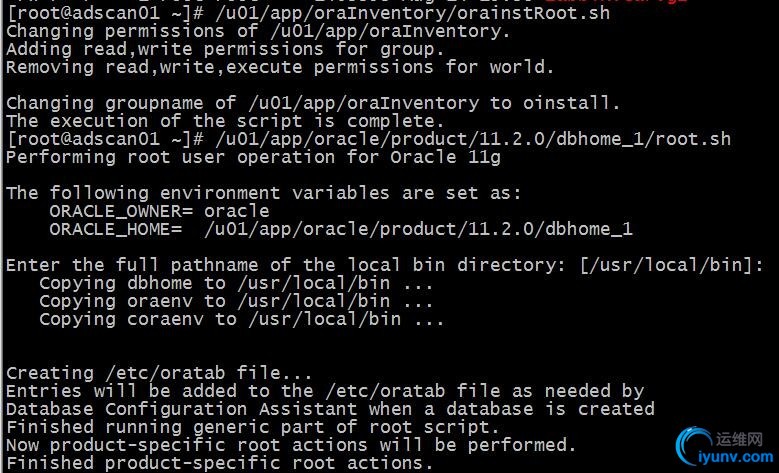Click the dbhome_1/root.sh command path
Screen dimensions: 779x473
pyautogui.click(x=473, y=139)
